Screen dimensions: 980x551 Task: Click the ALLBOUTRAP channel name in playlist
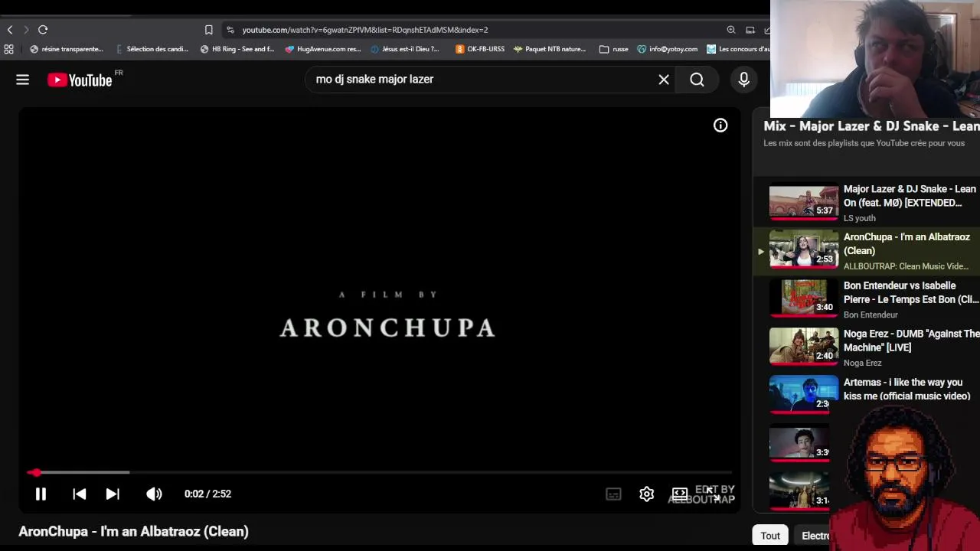[x=906, y=266]
